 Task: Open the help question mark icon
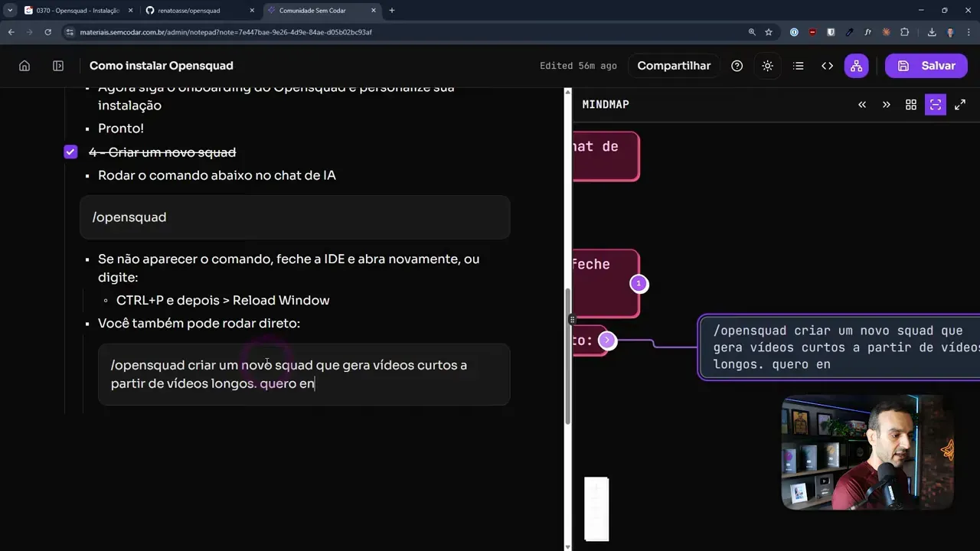[x=737, y=66]
